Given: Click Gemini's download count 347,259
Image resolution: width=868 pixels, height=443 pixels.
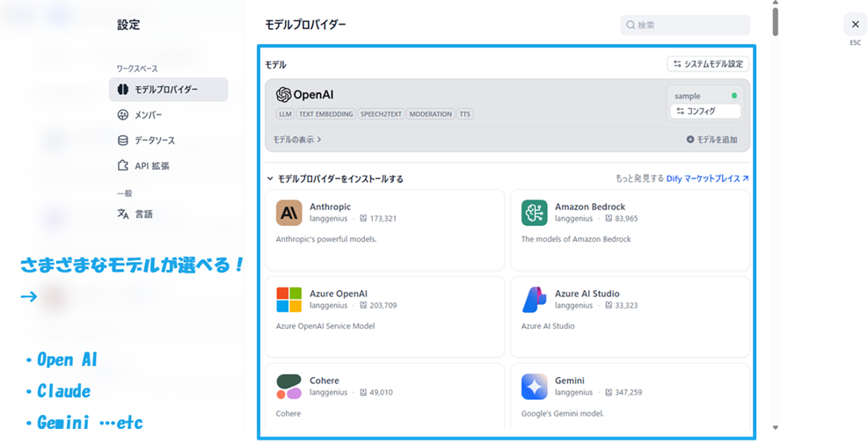Looking at the screenshot, I should 628,392.
